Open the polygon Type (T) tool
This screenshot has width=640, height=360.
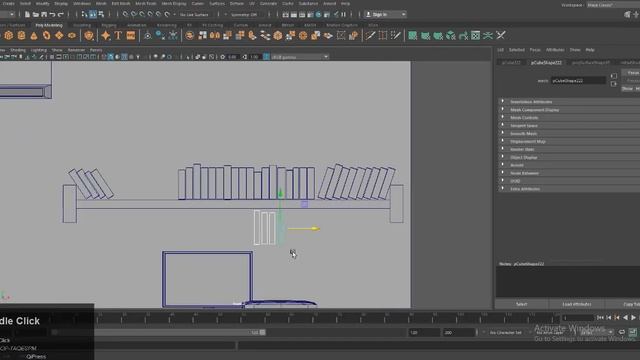pyautogui.click(x=118, y=36)
